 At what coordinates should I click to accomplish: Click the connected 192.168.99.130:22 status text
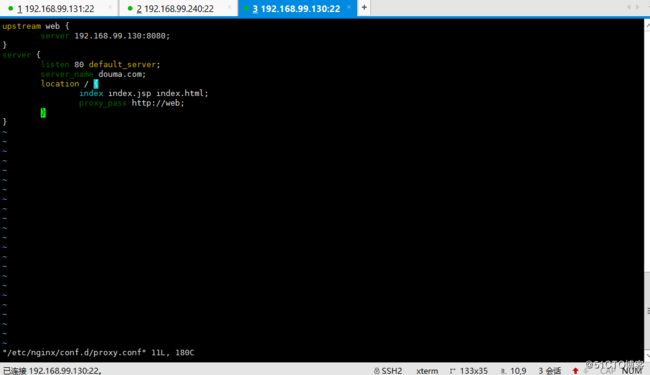[52, 370]
